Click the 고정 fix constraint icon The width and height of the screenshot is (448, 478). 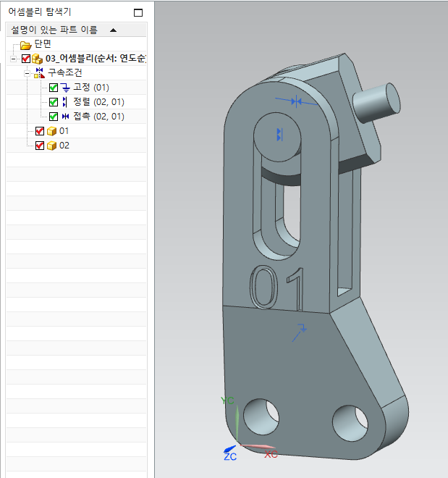coord(64,88)
